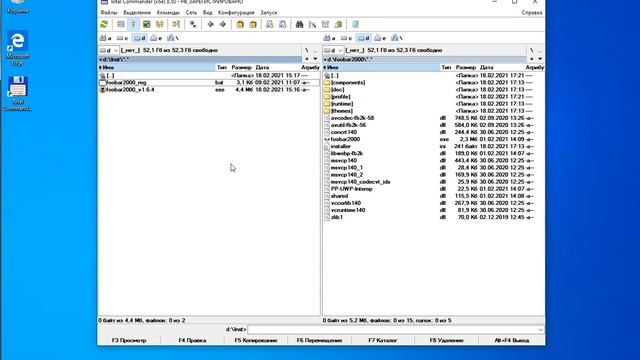Sort the right panel by Размер column
640x360 pixels.
tap(466, 67)
